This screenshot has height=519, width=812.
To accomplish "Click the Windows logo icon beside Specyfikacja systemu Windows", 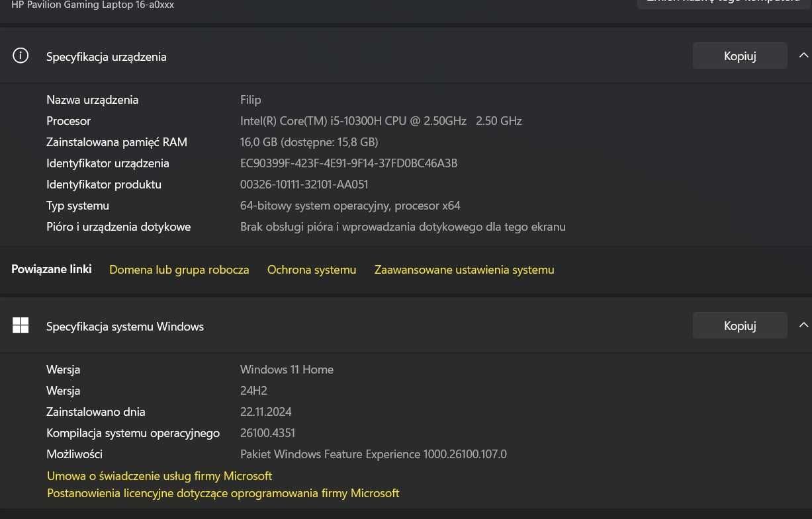I will [x=21, y=325].
